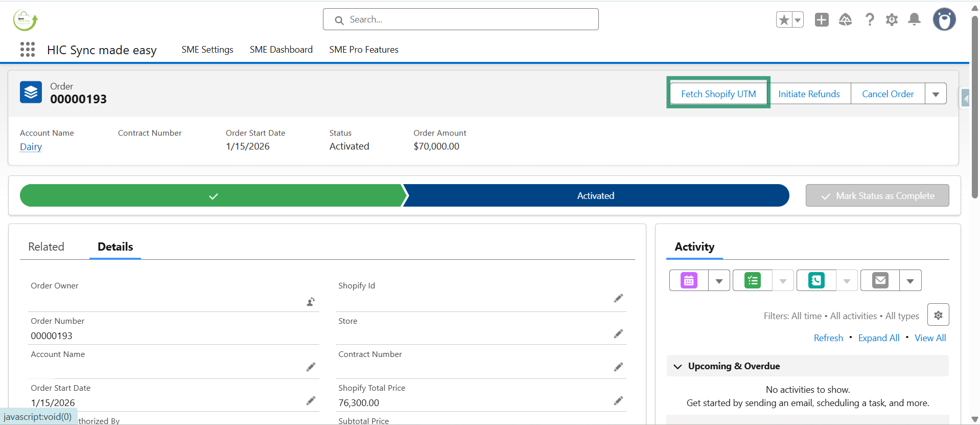The height and width of the screenshot is (425, 980).
Task: Click the global actions plus icon
Action: click(x=822, y=20)
